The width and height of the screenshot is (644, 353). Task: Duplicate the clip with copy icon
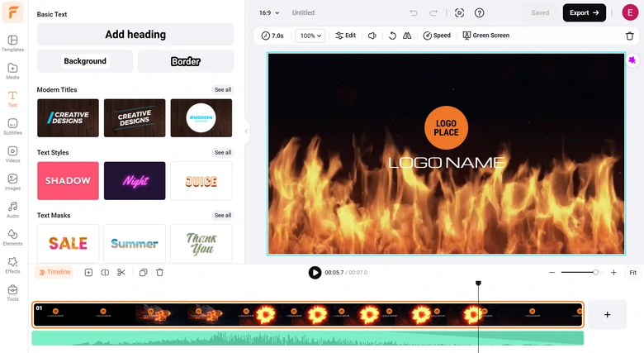144,272
